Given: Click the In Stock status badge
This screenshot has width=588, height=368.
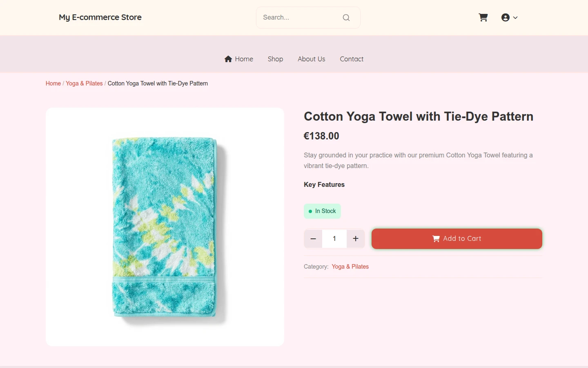Looking at the screenshot, I should (322, 211).
